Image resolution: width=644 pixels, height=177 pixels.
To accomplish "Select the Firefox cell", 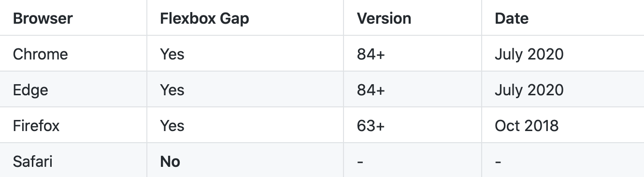I will (x=36, y=126).
